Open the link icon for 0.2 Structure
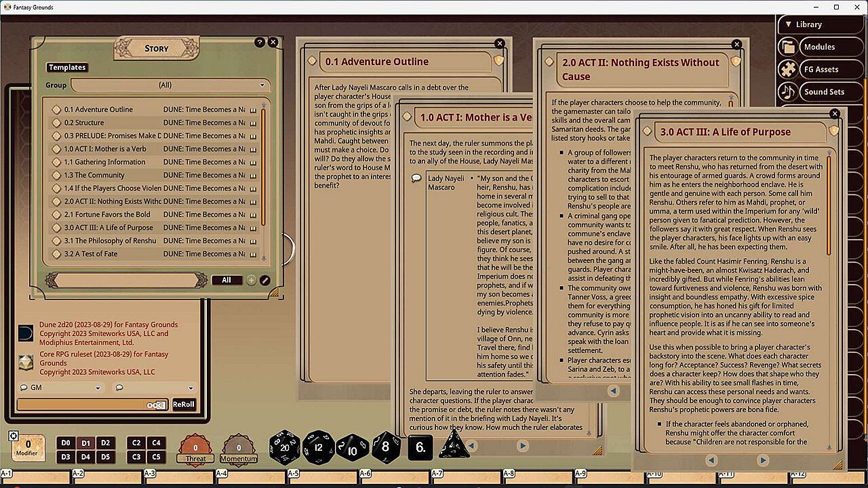 [58, 123]
